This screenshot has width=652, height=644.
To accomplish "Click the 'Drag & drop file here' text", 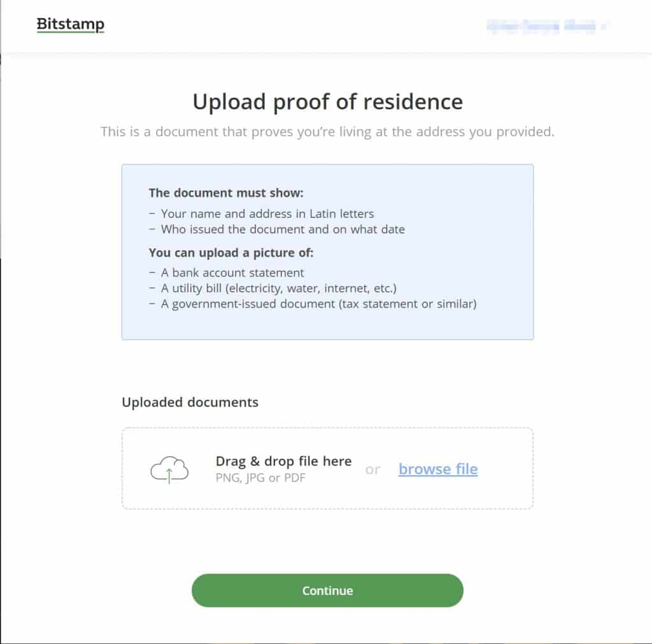I will [x=283, y=461].
